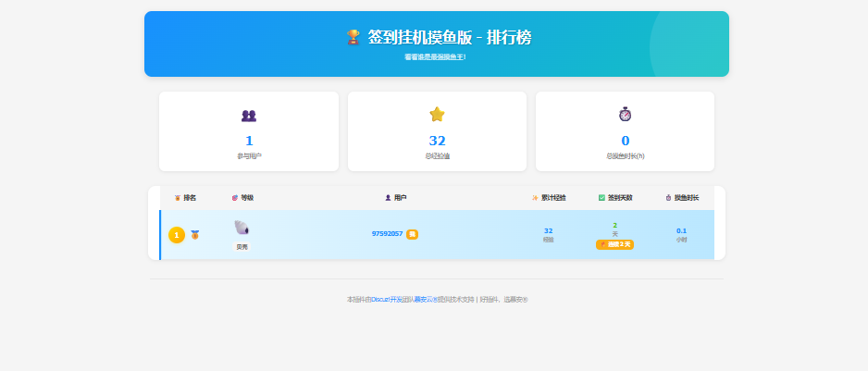Click the orange 连续 2 天 streak badge

click(614, 244)
